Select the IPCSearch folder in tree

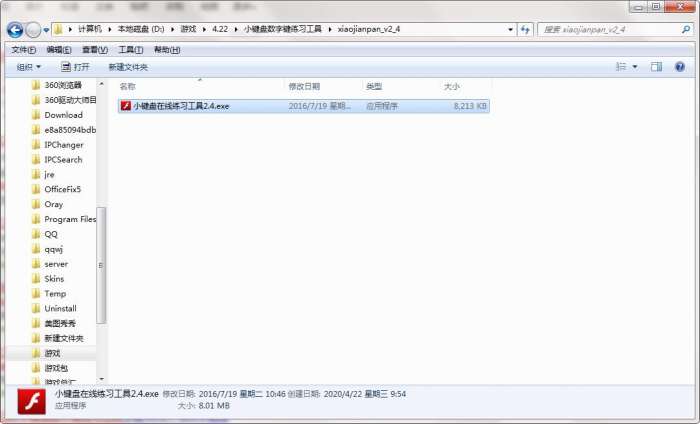pyautogui.click(x=63, y=160)
